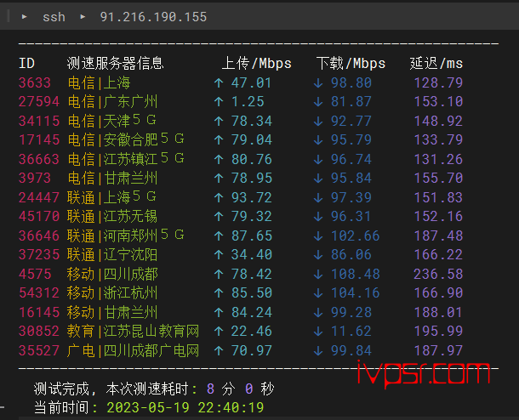Click server name 联通|江苏无锡
This screenshot has width=519, height=420.
[x=112, y=217]
